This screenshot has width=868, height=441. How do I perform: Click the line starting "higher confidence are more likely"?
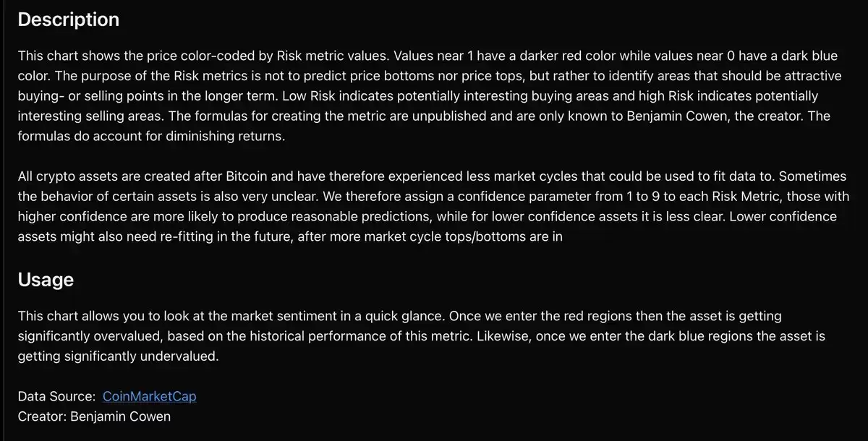pos(427,217)
